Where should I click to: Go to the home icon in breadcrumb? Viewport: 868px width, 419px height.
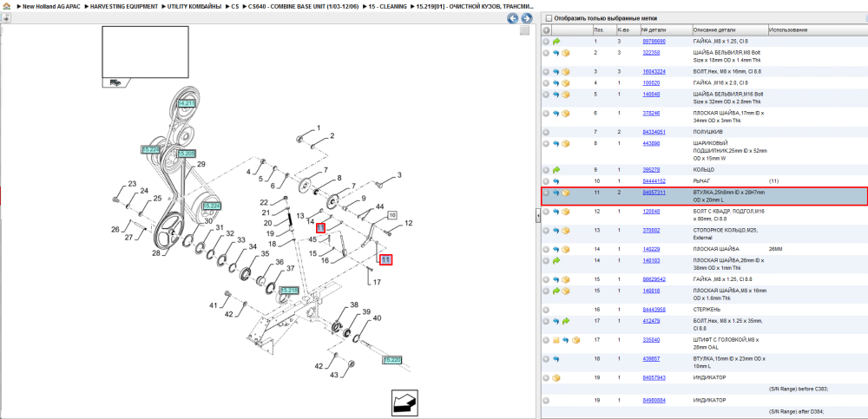coord(7,6)
